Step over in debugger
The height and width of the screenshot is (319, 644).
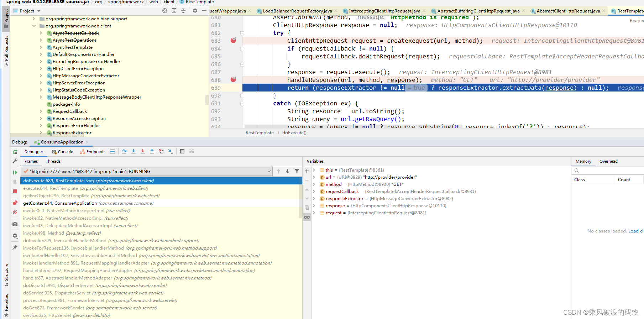124,151
